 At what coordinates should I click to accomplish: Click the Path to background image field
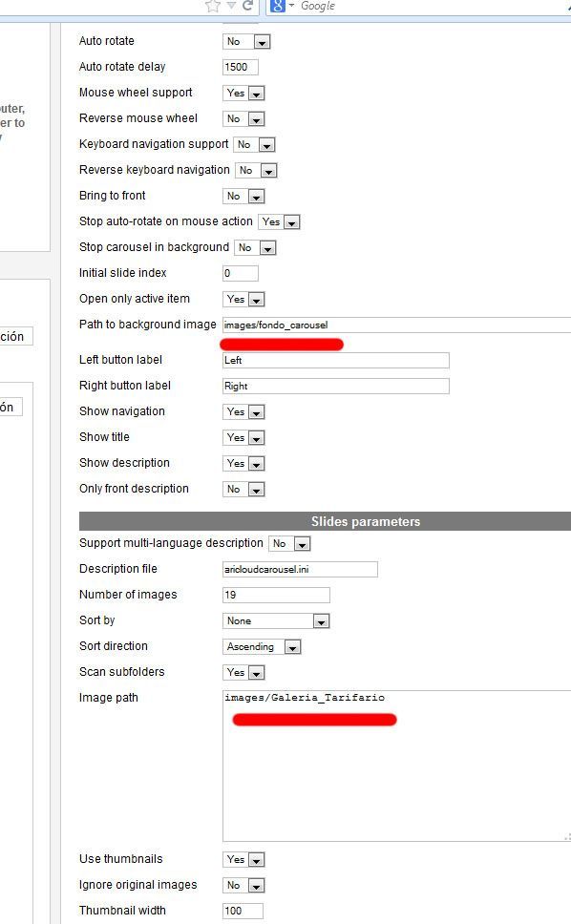click(x=396, y=325)
